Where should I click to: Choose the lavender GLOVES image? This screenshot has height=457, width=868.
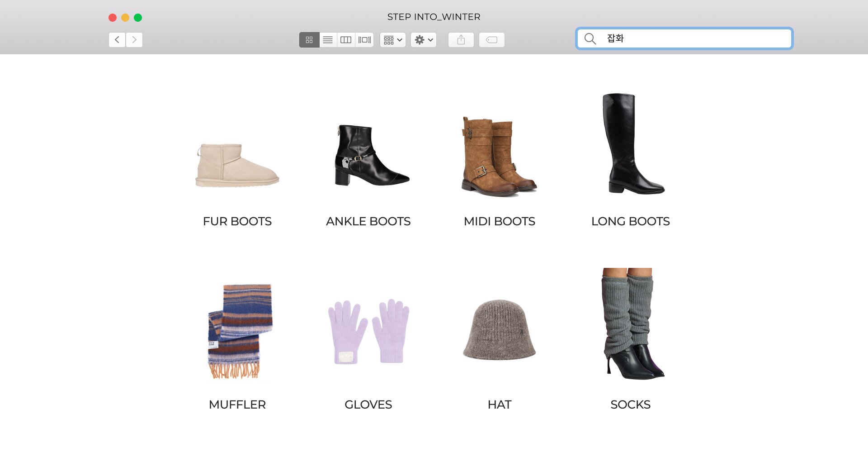pos(368,331)
